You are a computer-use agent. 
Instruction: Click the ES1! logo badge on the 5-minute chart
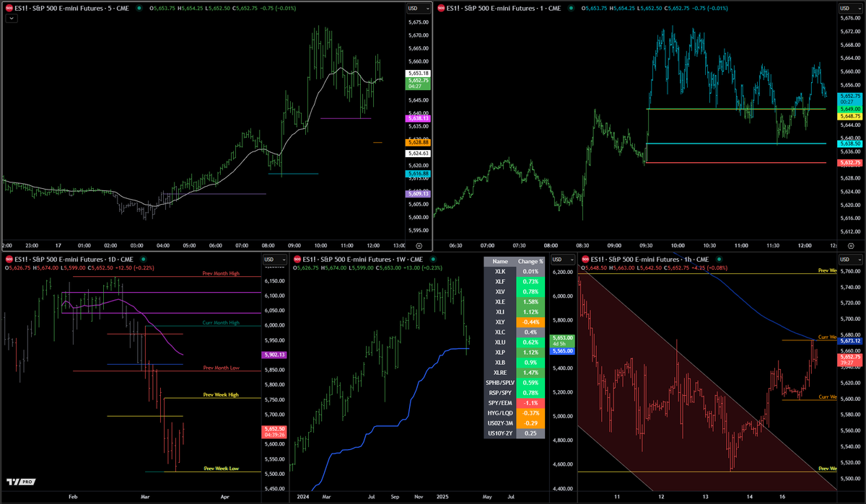(x=9, y=8)
